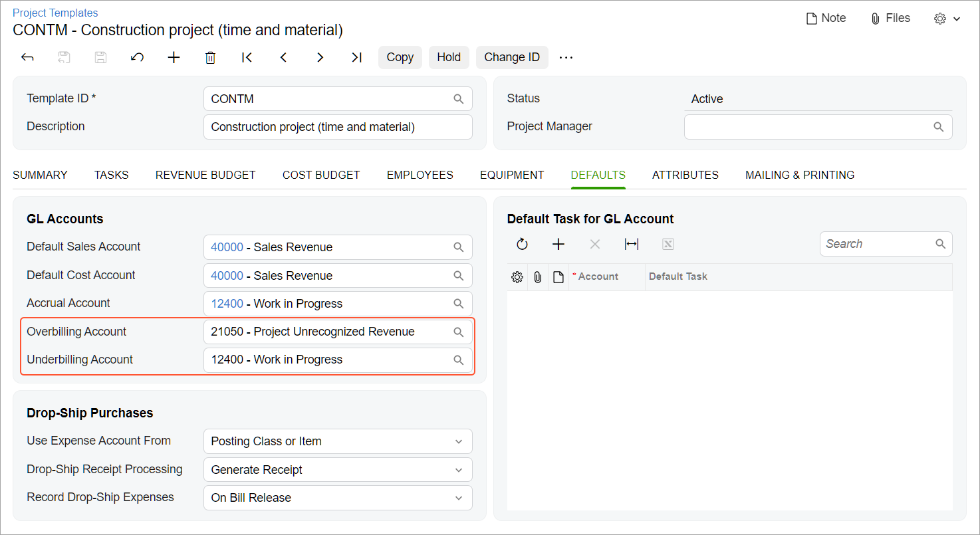
Task: Switch to the Cost Budget tab
Action: click(x=321, y=175)
